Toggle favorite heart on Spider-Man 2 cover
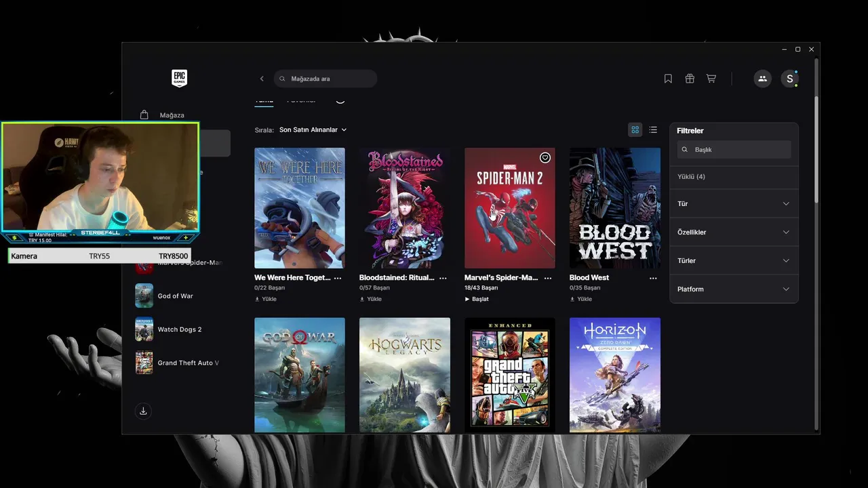Image resolution: width=868 pixels, height=488 pixels. click(545, 158)
